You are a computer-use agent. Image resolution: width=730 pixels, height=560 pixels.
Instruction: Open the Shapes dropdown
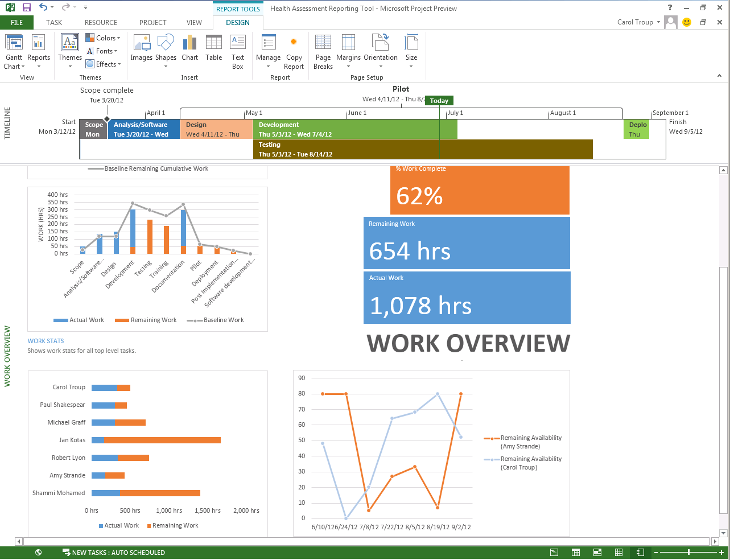point(166,50)
